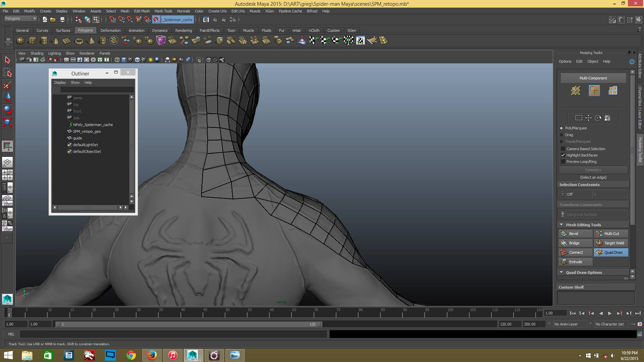The width and height of the screenshot is (644, 362).
Task: Activate the Lasso select tool
Action: pos(7,73)
